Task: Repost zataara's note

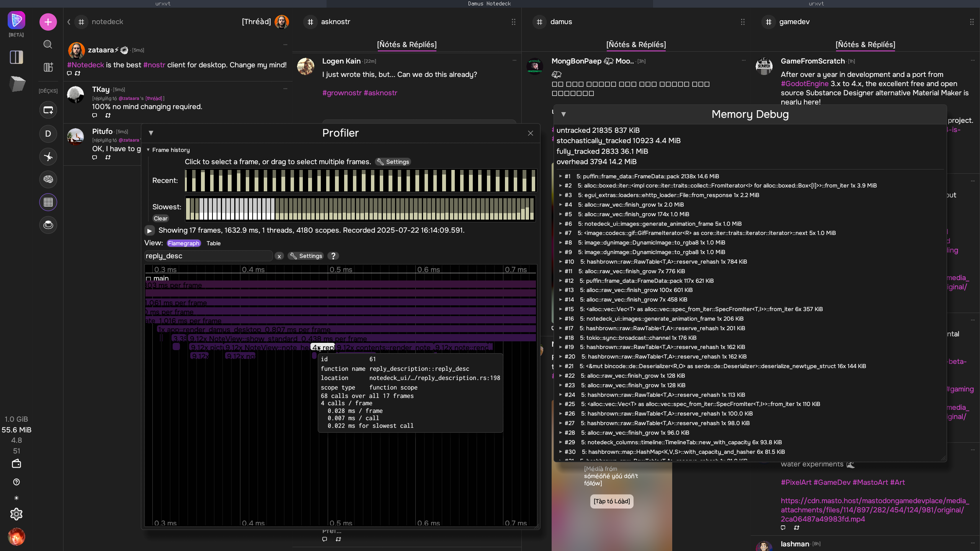Action: 78,73
